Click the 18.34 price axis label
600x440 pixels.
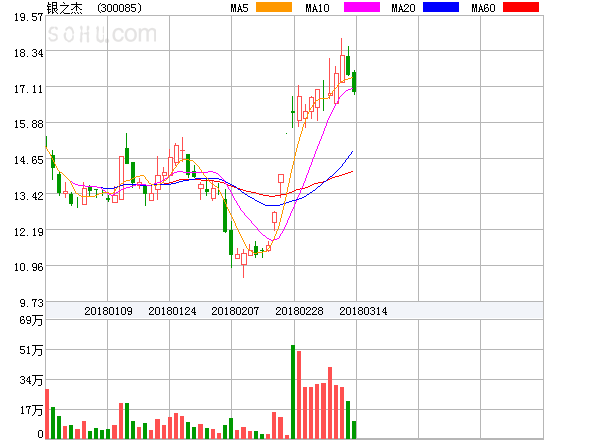[29, 53]
